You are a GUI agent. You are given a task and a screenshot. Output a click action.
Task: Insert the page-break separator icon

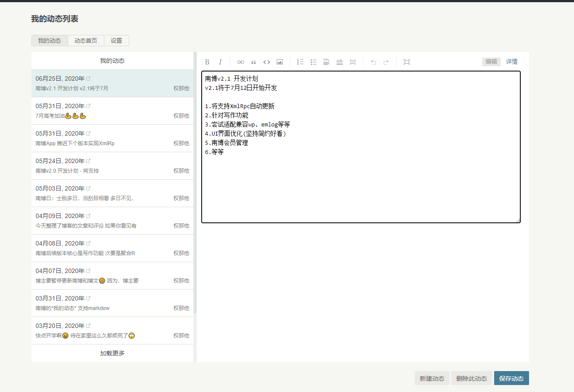[353, 62]
